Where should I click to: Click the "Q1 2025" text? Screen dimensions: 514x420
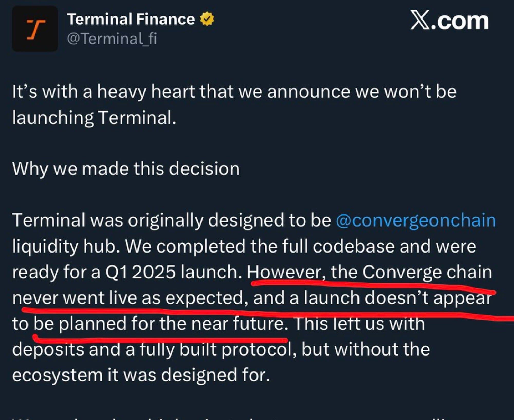[141, 272]
